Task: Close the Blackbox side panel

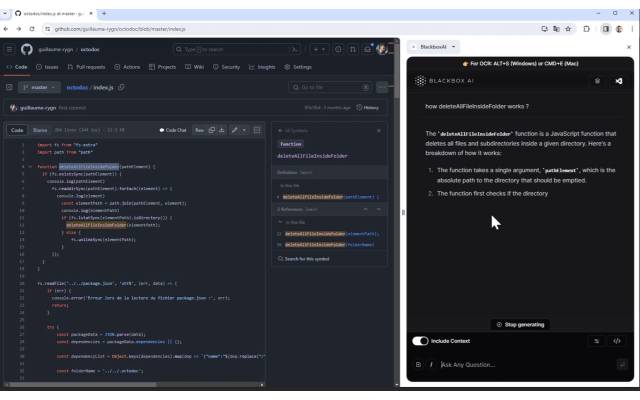Action: tap(629, 47)
